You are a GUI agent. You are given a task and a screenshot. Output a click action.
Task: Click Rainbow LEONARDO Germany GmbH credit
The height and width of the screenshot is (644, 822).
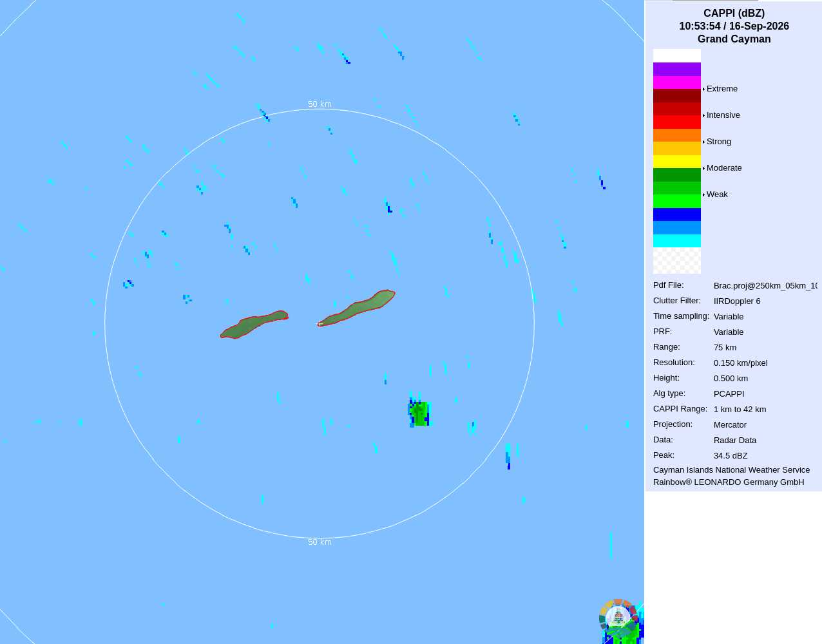pos(729,482)
